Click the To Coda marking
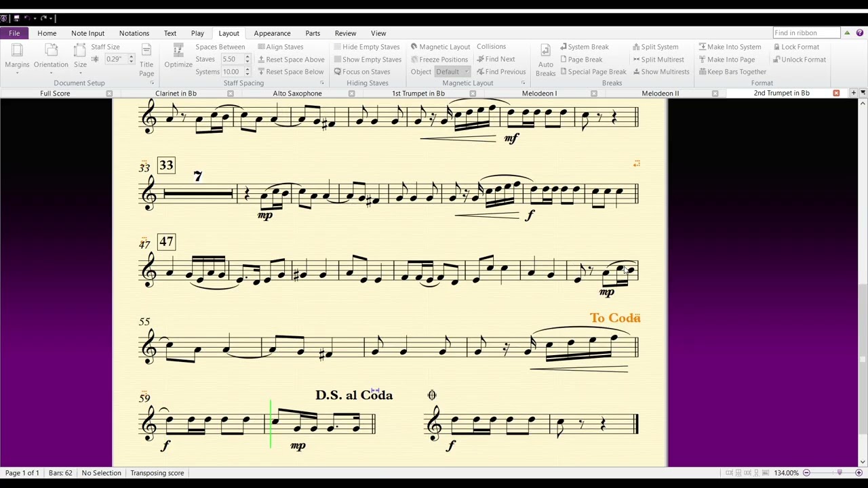The image size is (868, 488). click(615, 318)
